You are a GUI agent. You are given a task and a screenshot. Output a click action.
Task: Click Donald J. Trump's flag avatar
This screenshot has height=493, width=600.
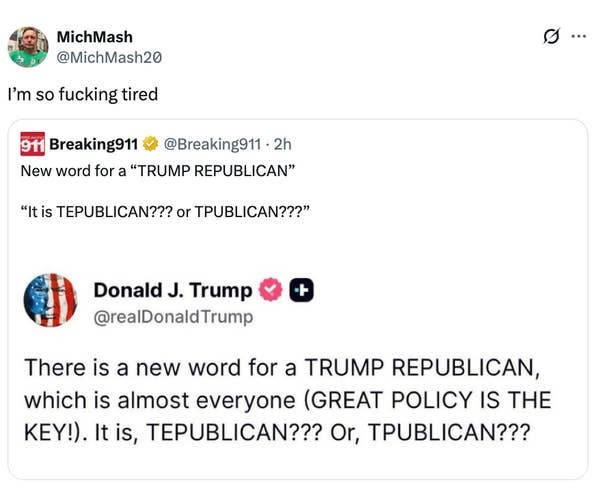coord(50,300)
